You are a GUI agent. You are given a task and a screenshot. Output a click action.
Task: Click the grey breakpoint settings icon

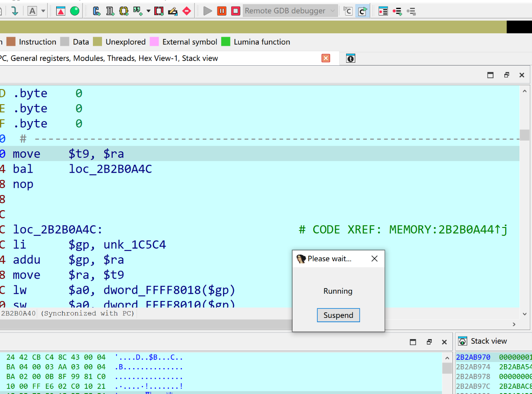[x=411, y=11]
